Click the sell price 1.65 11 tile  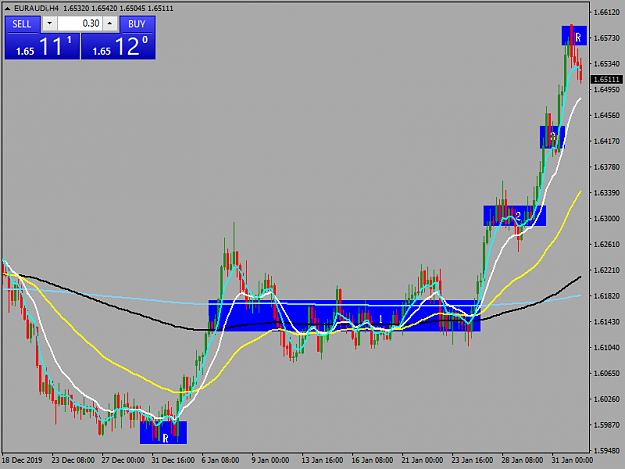tap(42, 46)
